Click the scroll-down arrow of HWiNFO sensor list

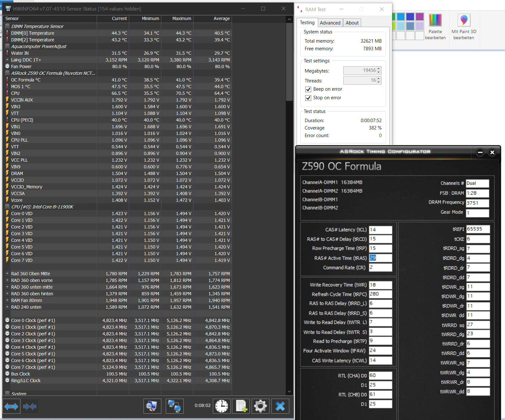pos(289,392)
